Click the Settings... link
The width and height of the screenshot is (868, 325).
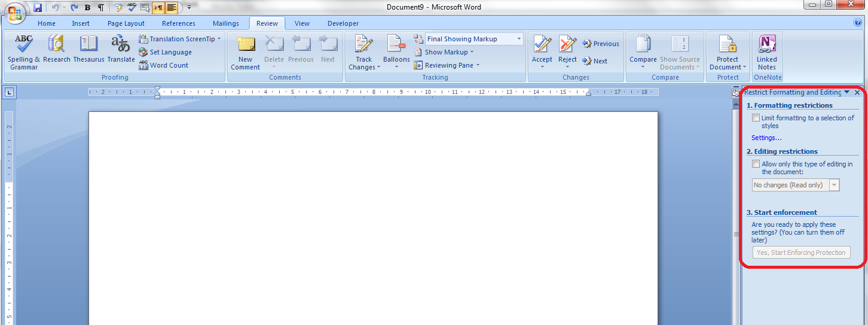766,138
